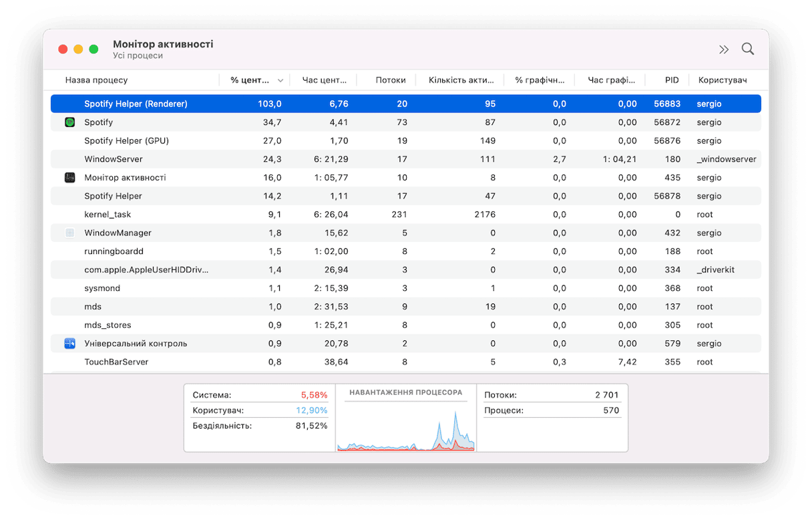
Task: Sort by Назва процесу column header
Action: click(x=96, y=80)
